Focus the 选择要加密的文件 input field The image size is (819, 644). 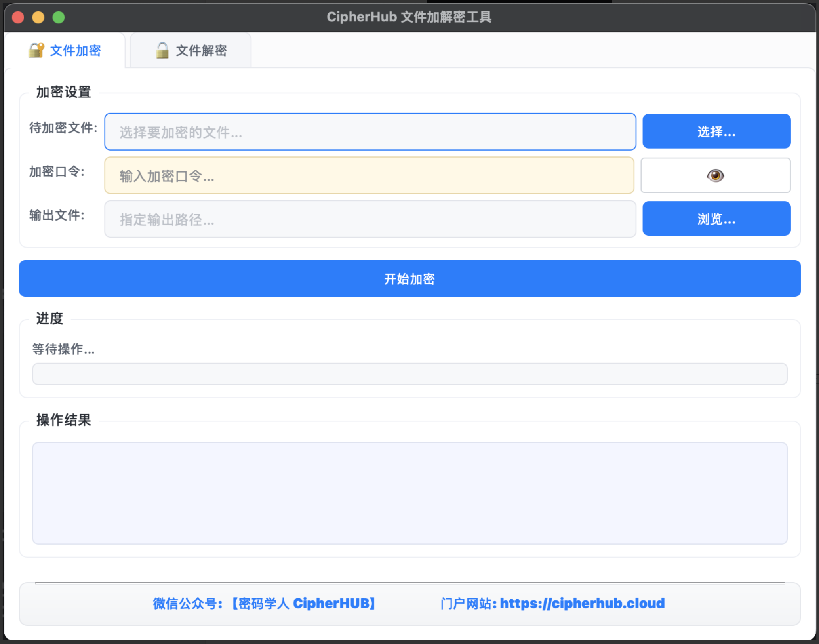(x=370, y=132)
